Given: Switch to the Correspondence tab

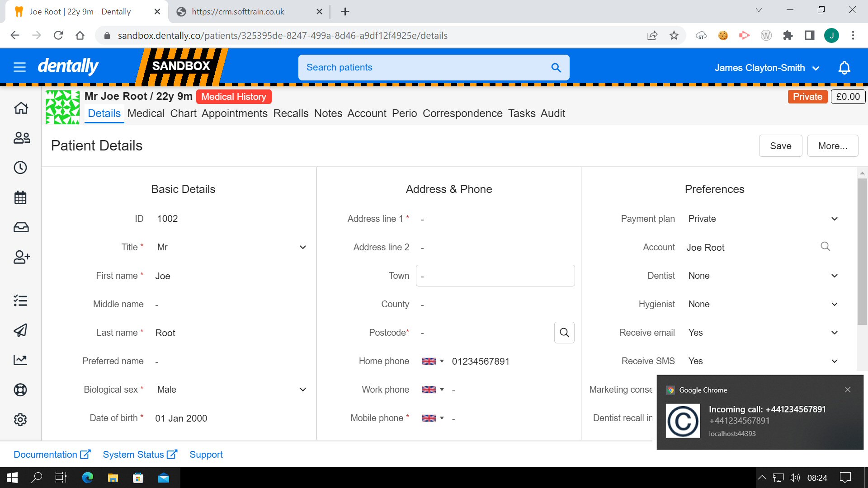Looking at the screenshot, I should click(x=462, y=113).
